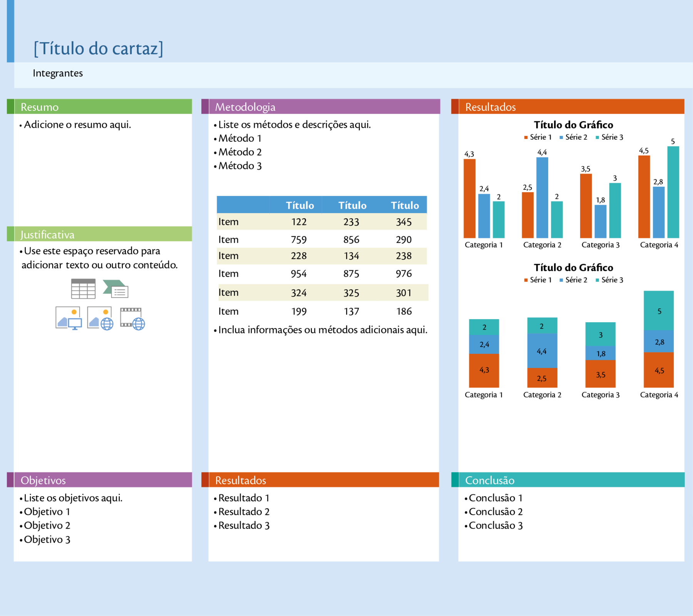693x616 pixels.
Task: Click "Série 1" legend entry in clustered chart
Action: (538, 137)
